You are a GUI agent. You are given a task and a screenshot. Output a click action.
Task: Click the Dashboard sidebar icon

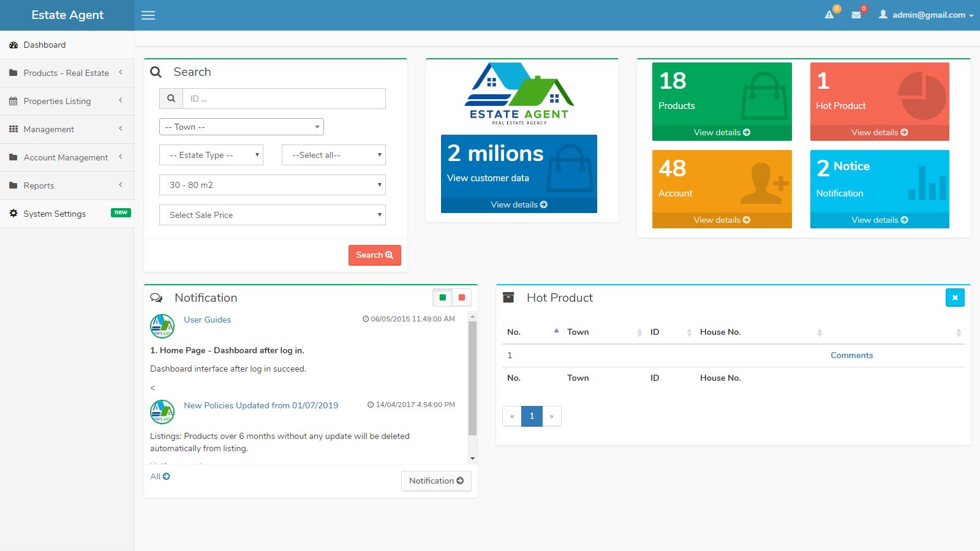pyautogui.click(x=13, y=44)
